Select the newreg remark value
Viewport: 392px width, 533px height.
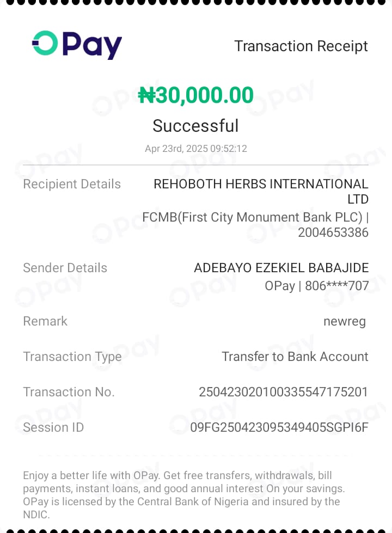click(x=345, y=322)
